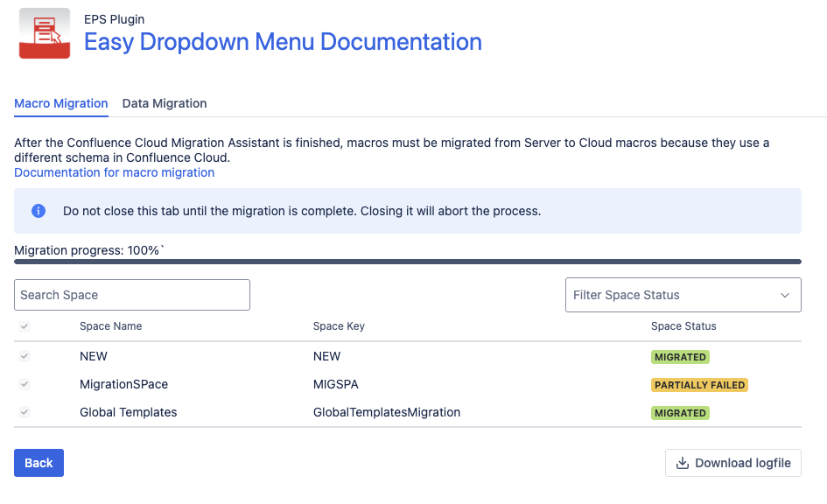Click the EPS Plugin red logo icon
Viewport: 827px width, 504px height.
tap(45, 33)
